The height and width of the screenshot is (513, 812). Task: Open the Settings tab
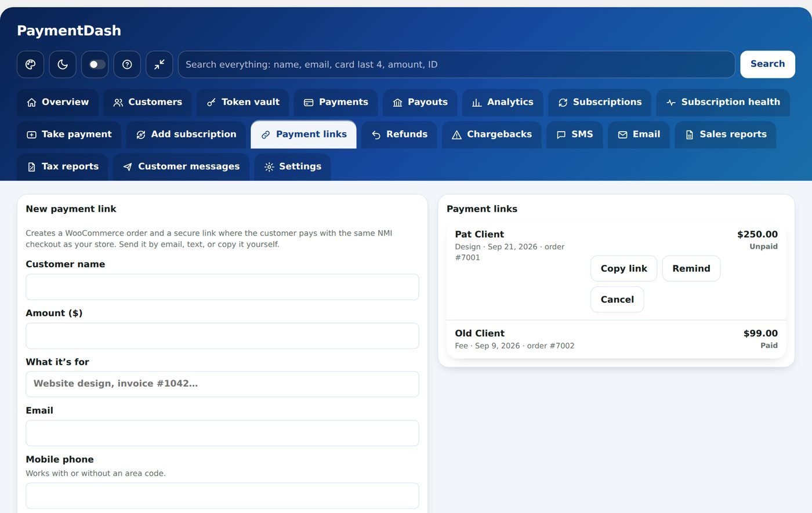292,167
